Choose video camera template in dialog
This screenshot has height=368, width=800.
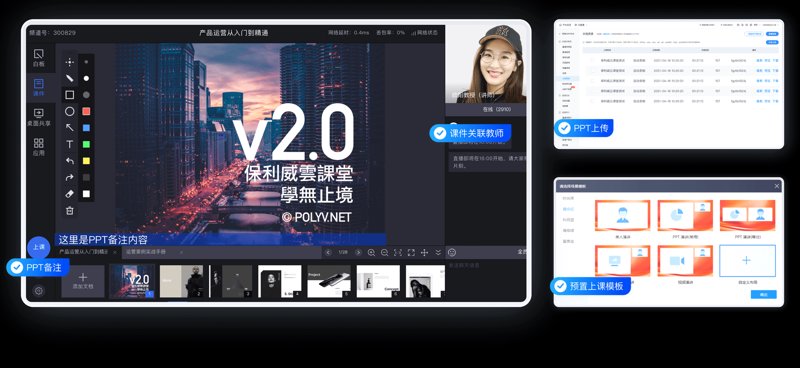pos(685,261)
